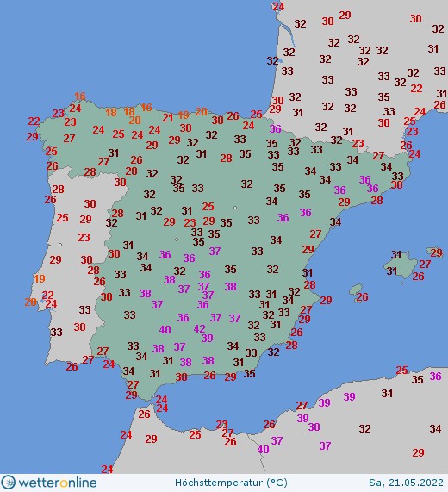Viewport: 448px width, 492px height.
Task: Select the purple 42 temperature reading
Action: [200, 328]
